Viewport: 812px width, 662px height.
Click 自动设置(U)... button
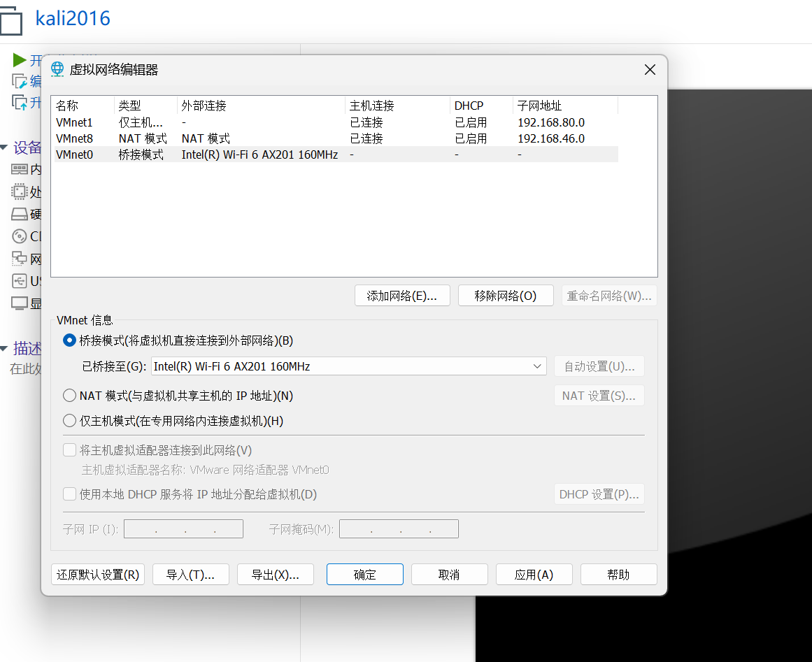599,366
